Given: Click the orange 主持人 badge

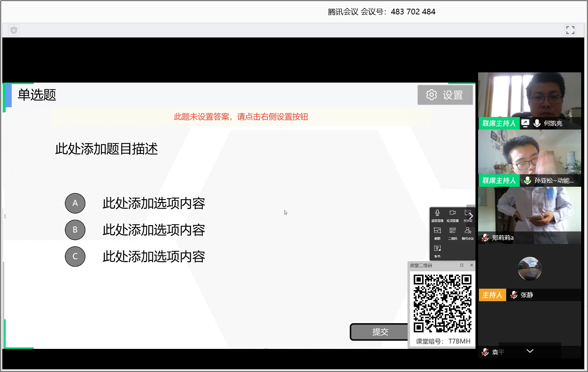Looking at the screenshot, I should click(x=492, y=295).
